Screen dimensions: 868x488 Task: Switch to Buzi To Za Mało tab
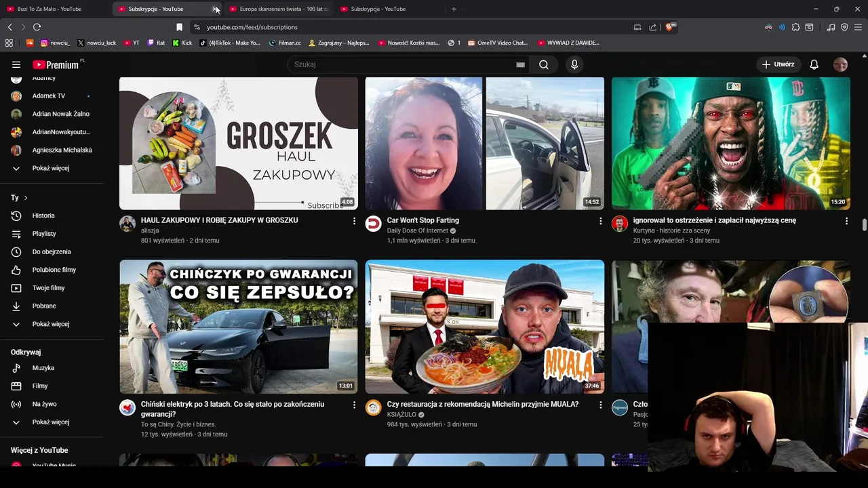tap(54, 9)
